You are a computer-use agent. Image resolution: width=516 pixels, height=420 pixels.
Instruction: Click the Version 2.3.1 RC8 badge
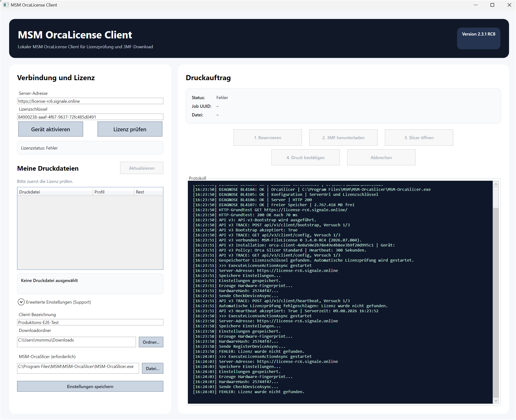coord(479,38)
